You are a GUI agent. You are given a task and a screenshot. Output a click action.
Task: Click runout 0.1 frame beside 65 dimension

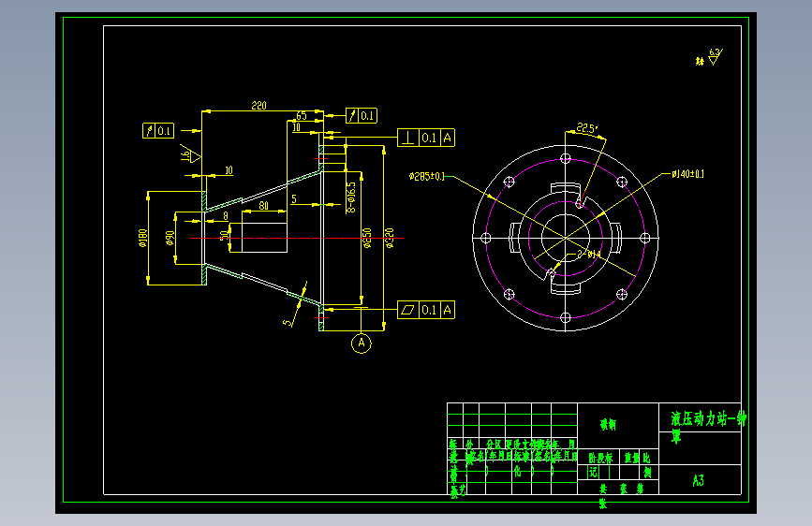click(x=362, y=115)
